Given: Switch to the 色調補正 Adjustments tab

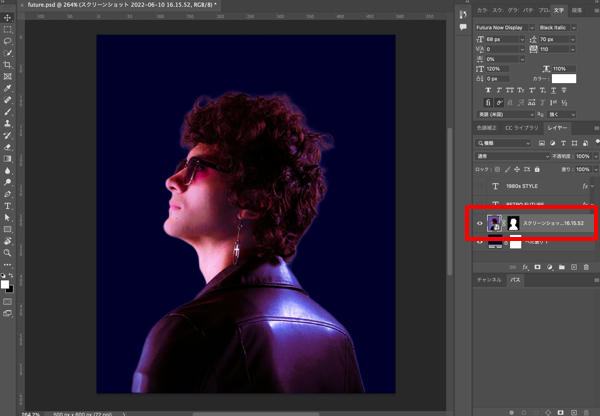Looking at the screenshot, I should point(487,128).
